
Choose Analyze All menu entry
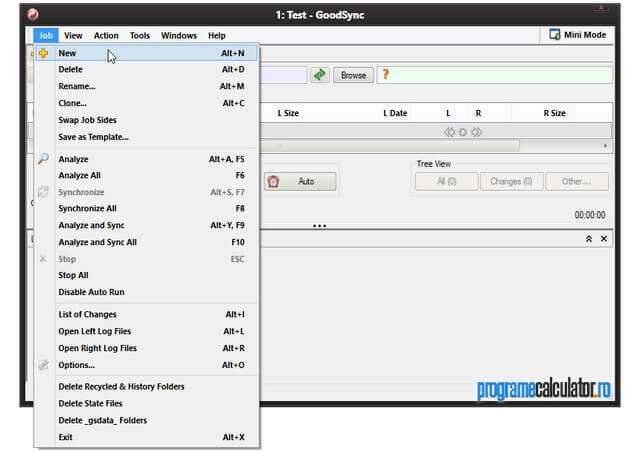coord(146,175)
